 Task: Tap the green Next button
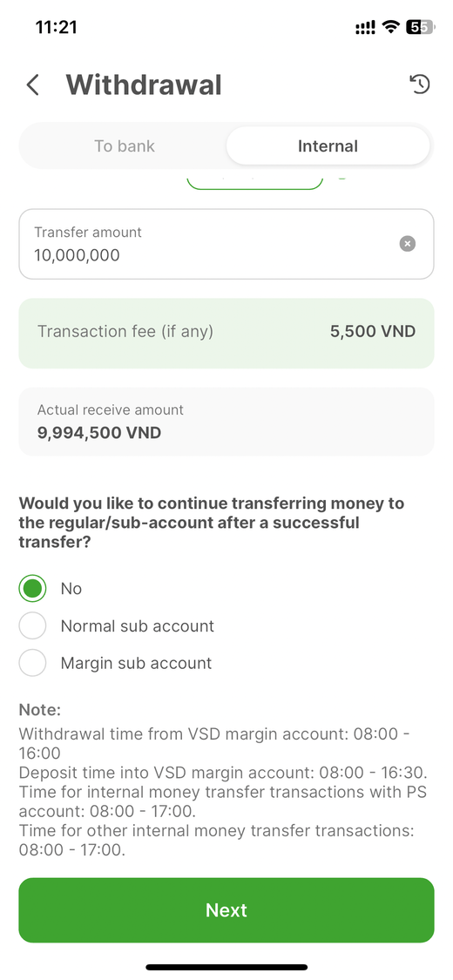coord(226,910)
